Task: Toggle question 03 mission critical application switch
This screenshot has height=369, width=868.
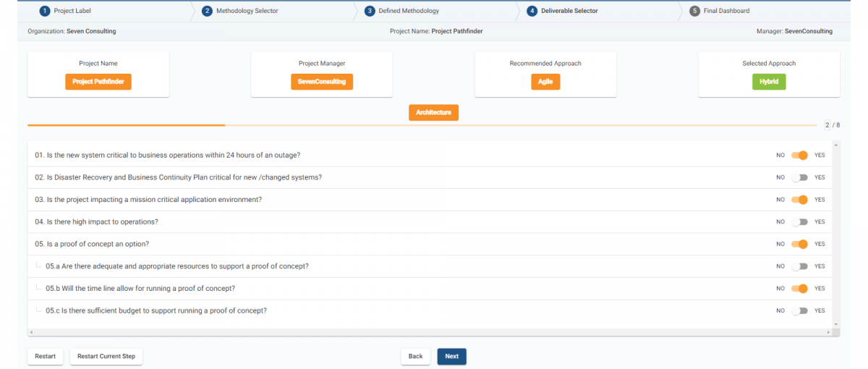Action: (799, 200)
